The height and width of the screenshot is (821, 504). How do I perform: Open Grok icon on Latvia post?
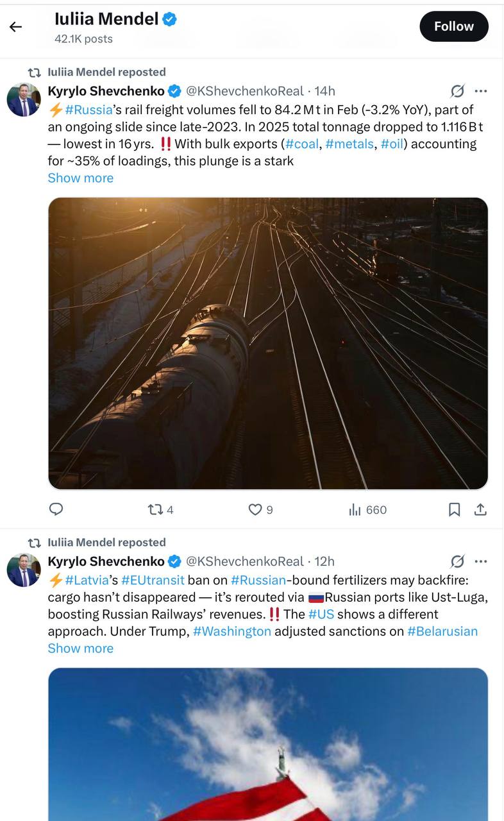[457, 561]
